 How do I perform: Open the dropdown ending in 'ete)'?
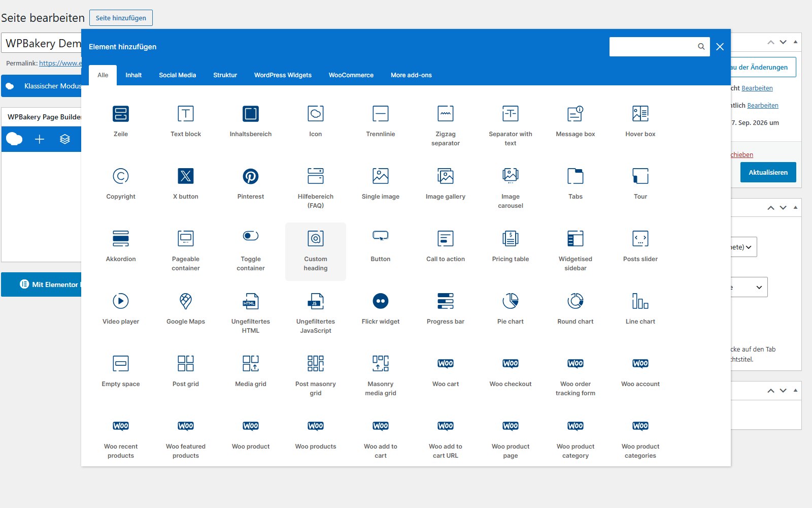click(x=743, y=247)
